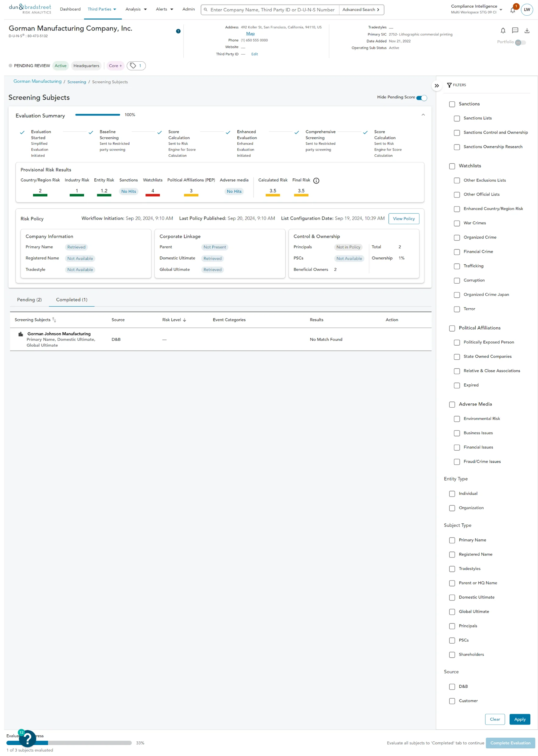Check the Customer source checkbox
Screen dimensions: 538x756
452,701
